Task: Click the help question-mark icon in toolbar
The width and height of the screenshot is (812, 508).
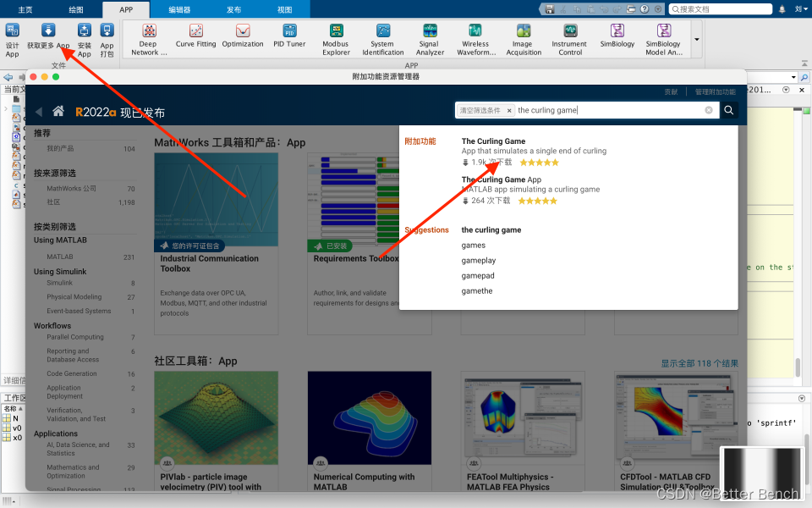Action: click(645, 8)
